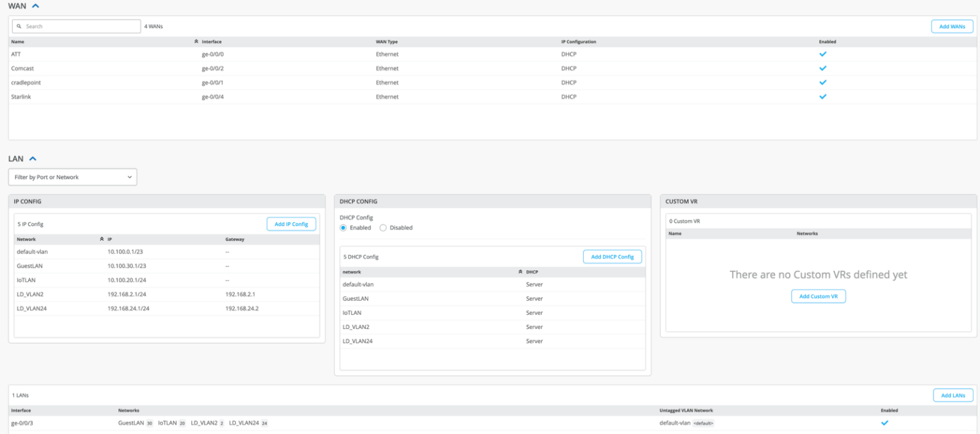
Task: Click the Add LANs button
Action: pyautogui.click(x=953, y=395)
